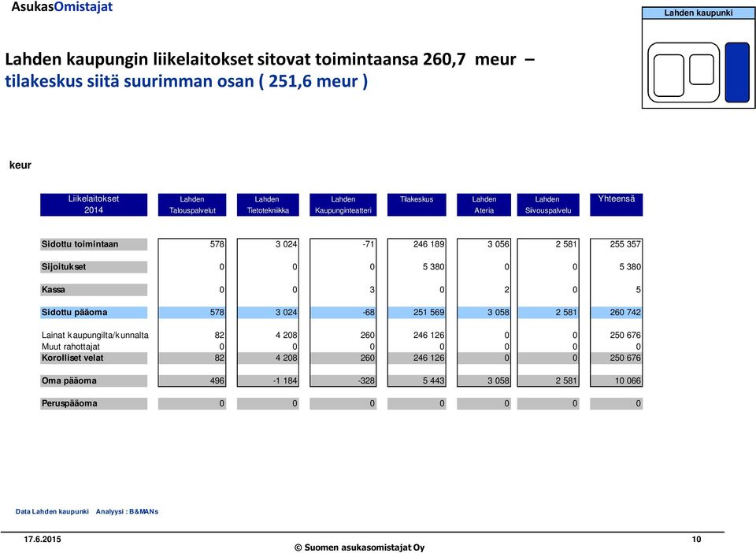756x553 pixels.
Task: Click the Peruspääoma row label
Action: tap(94, 403)
